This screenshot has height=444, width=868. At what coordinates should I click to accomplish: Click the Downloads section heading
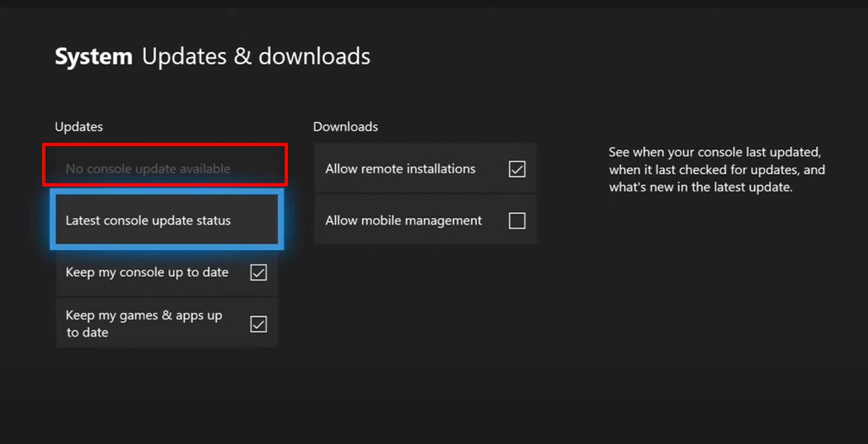346,127
